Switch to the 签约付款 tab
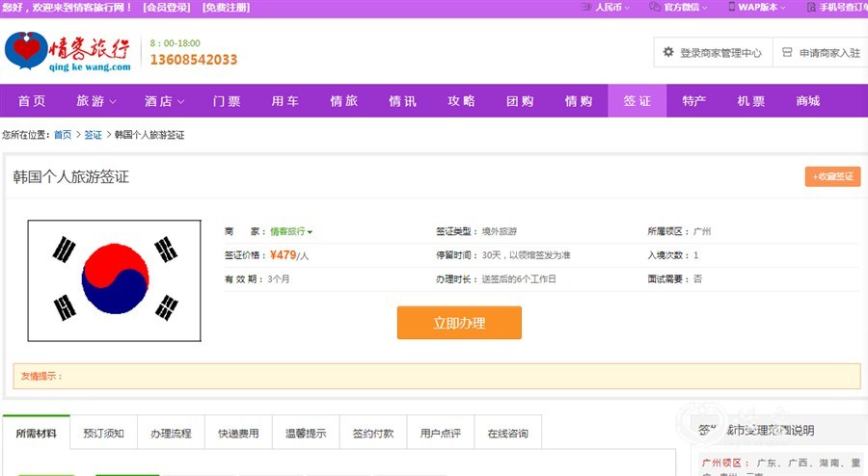The width and height of the screenshot is (868, 476). pos(373,434)
